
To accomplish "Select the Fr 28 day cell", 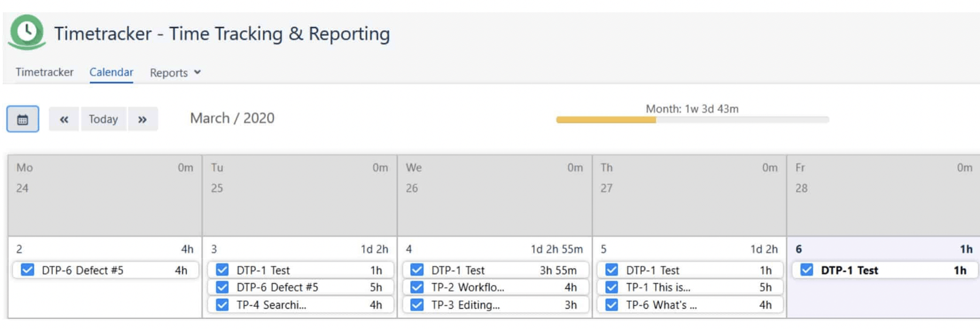I will coord(884,196).
